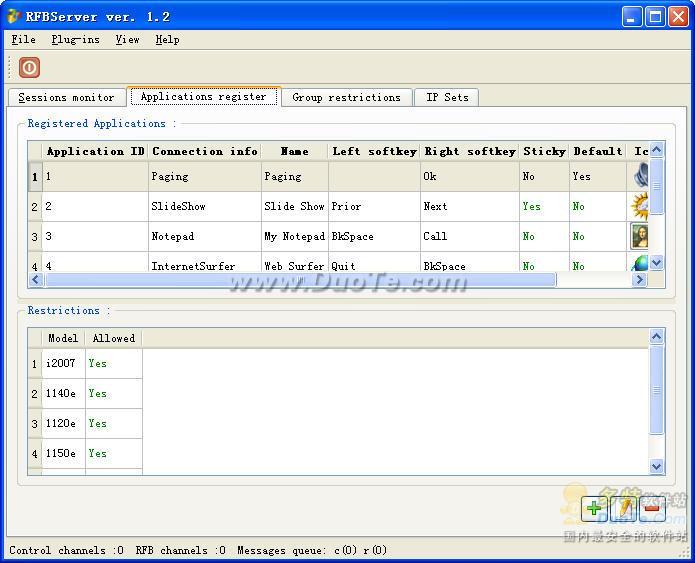Close the RFBServer window
The height and width of the screenshot is (563, 695).
(x=678, y=17)
